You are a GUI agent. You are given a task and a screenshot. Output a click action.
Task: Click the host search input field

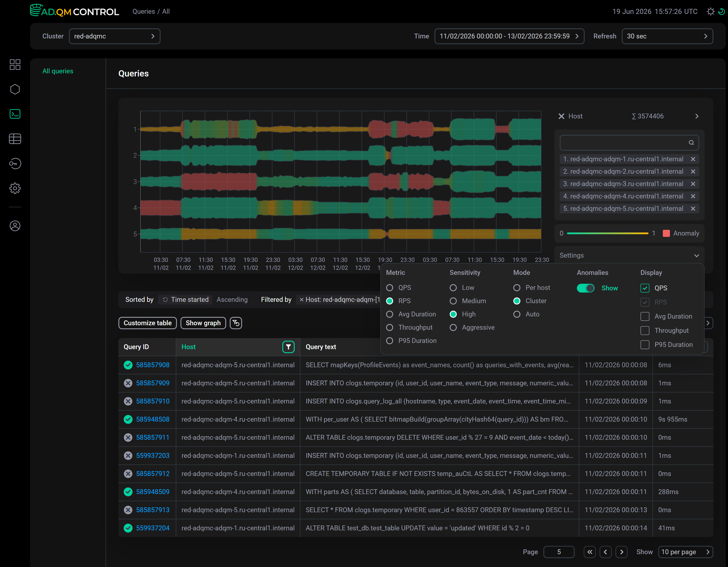tap(629, 143)
